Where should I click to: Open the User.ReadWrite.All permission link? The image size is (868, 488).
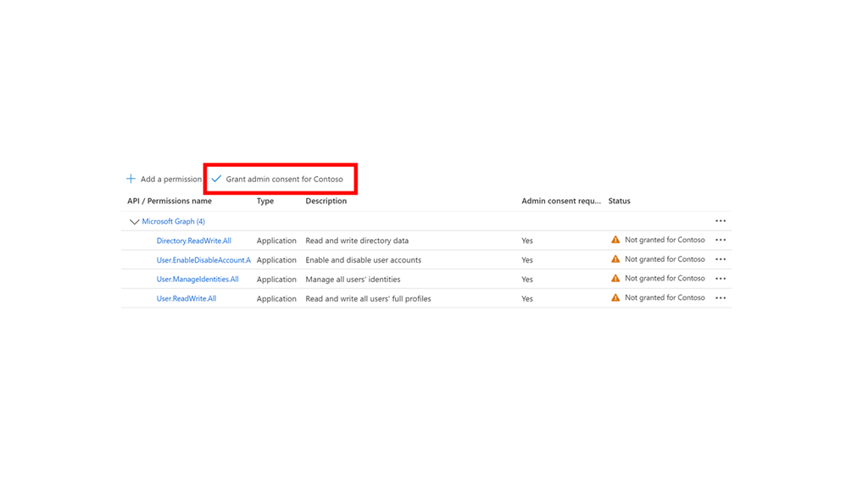(186, 298)
